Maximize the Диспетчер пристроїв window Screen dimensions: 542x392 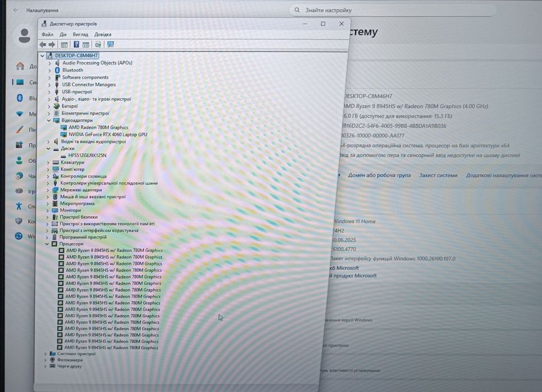click(323, 24)
